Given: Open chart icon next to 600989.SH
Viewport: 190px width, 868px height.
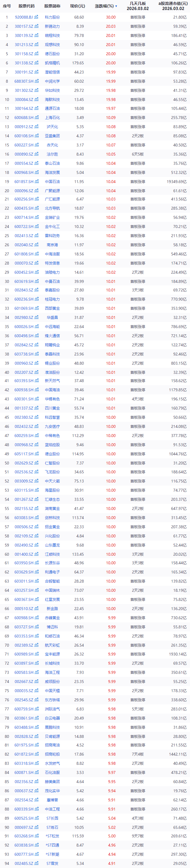Looking at the screenshot, I should tap(36, 654).
